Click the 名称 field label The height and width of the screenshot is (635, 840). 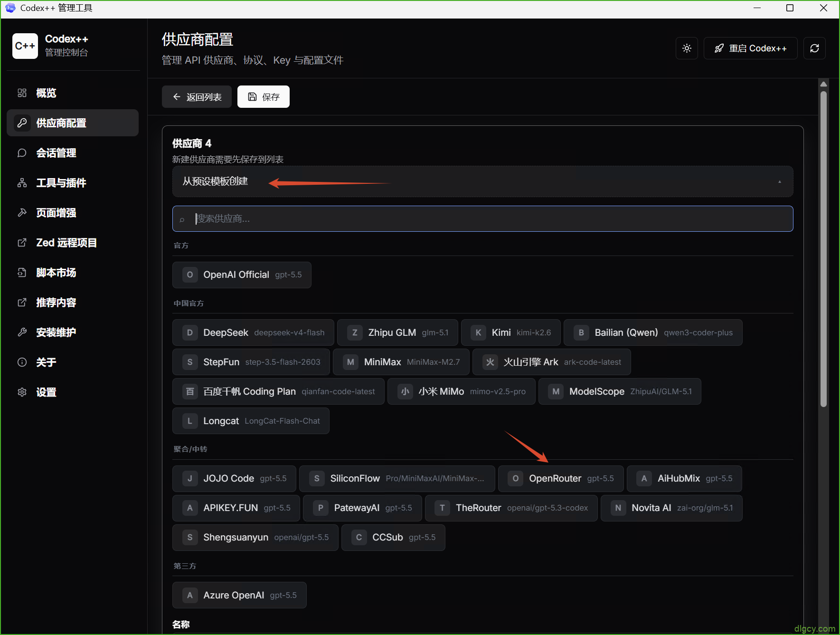pos(181,625)
